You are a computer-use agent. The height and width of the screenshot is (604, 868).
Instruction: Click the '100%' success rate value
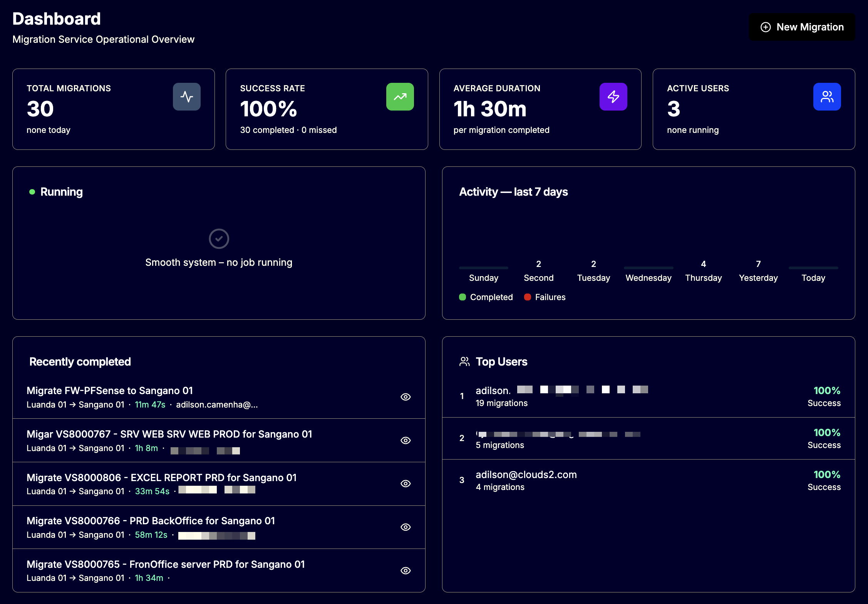tap(268, 109)
